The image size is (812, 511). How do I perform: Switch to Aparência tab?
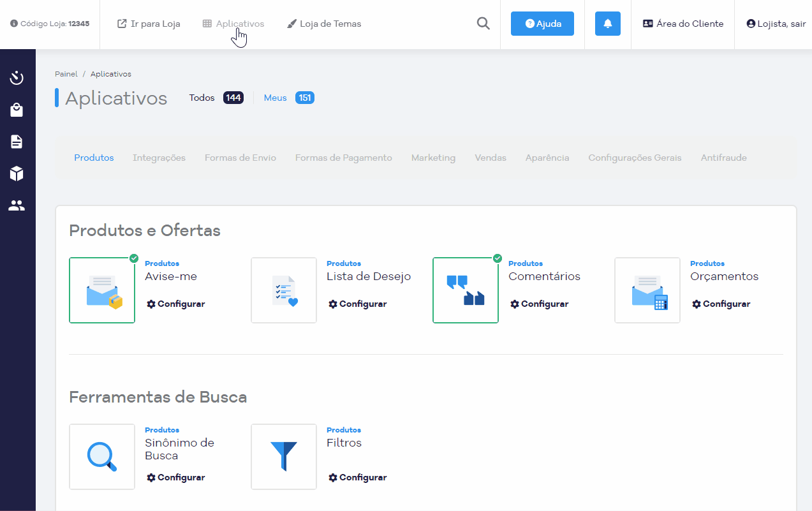[x=547, y=158]
